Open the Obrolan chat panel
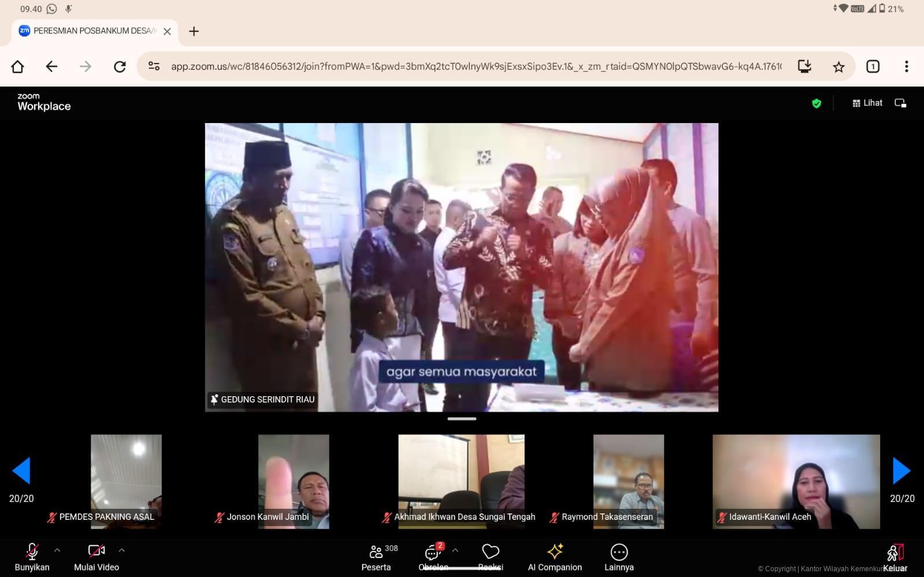Screen dimensions: 924x577 [x=433, y=557]
